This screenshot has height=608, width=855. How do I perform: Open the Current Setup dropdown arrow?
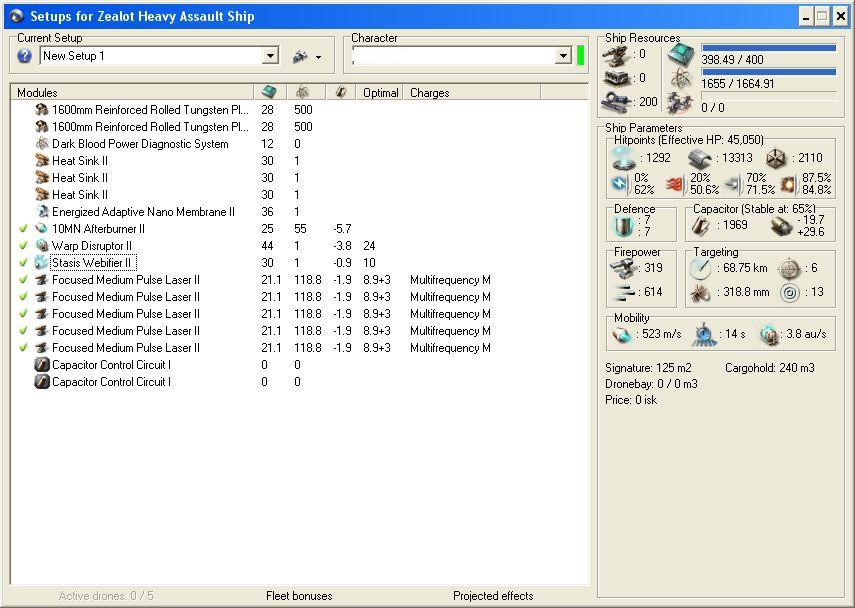(270, 56)
